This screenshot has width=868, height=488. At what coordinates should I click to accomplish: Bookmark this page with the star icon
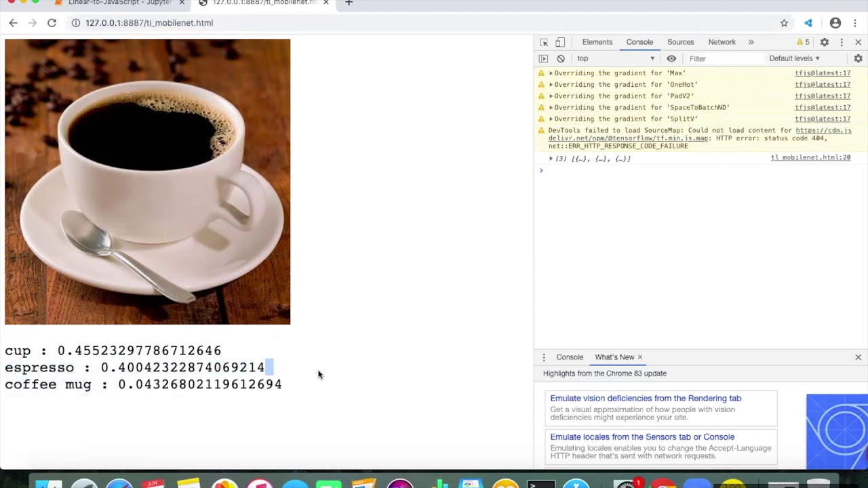pos(784,23)
